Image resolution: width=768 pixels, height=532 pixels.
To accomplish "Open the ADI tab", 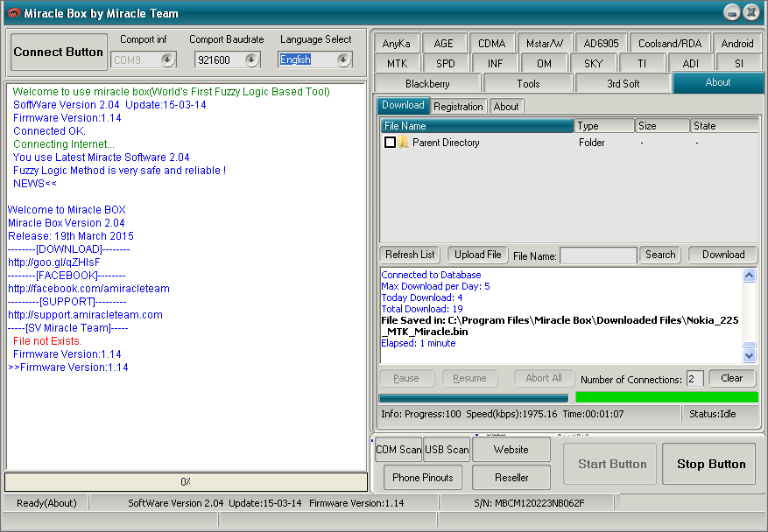I will coord(690,64).
